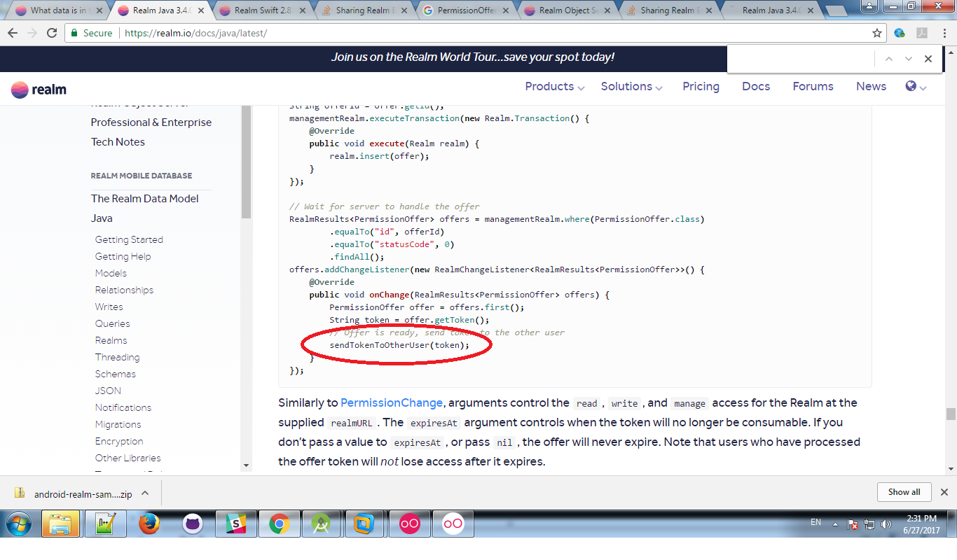Open the Chrome three-dot menu
This screenshot has width=957, height=560.
pyautogui.click(x=945, y=33)
